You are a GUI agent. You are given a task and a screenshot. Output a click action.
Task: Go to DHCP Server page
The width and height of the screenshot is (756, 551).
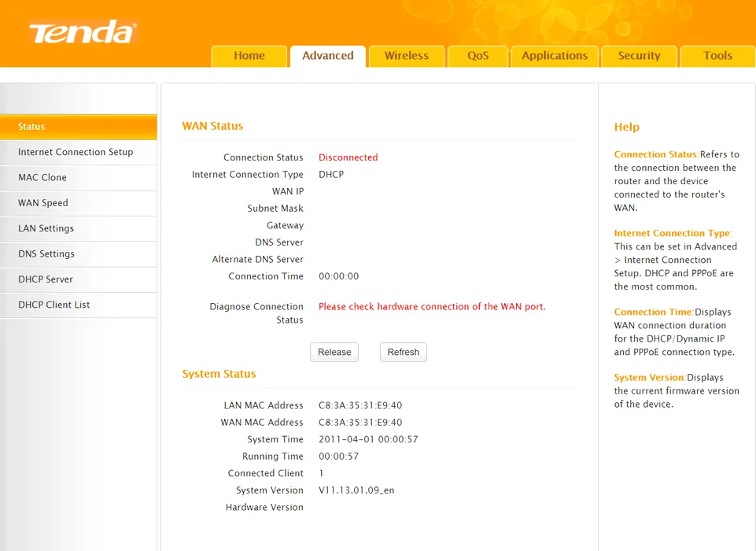tap(79, 279)
